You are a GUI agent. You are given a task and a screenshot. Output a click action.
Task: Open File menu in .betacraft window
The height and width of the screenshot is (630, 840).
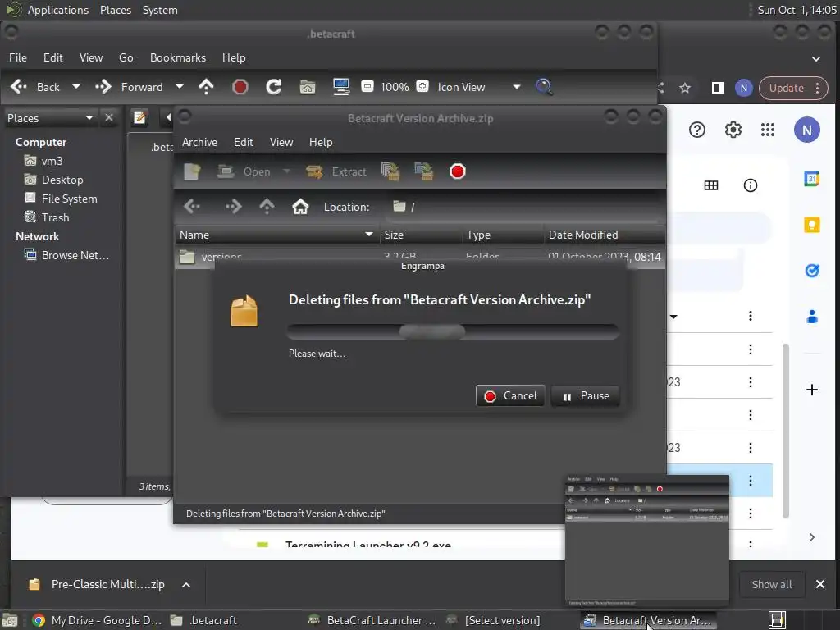point(18,57)
